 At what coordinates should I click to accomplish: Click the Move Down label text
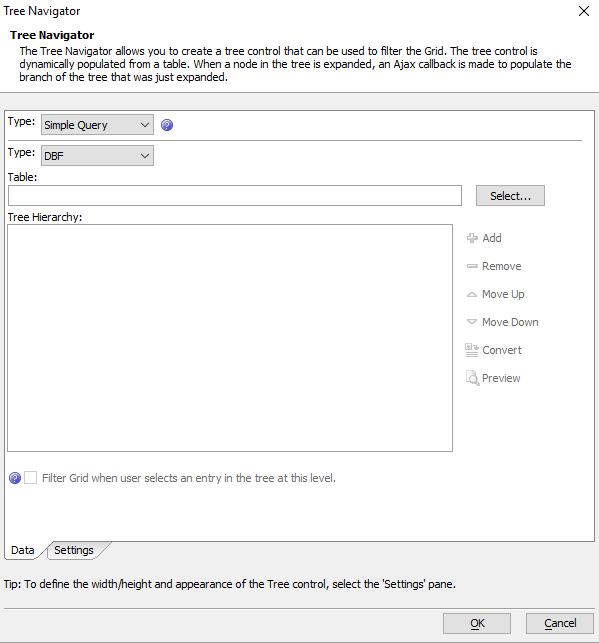[510, 322]
